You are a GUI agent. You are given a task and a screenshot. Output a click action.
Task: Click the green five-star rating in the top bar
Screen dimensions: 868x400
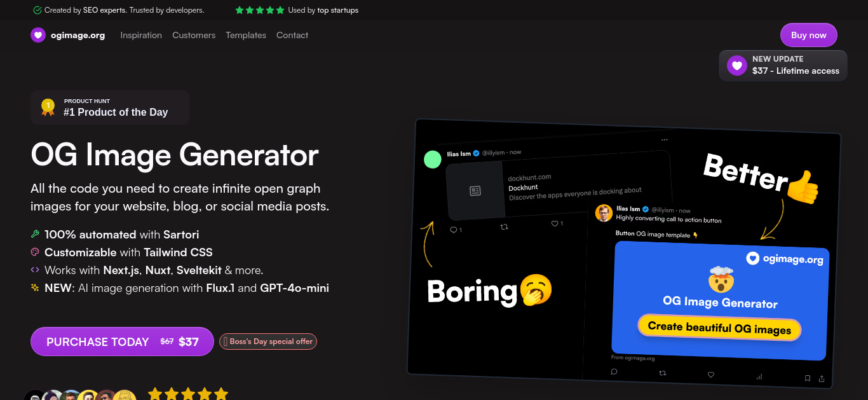[260, 10]
